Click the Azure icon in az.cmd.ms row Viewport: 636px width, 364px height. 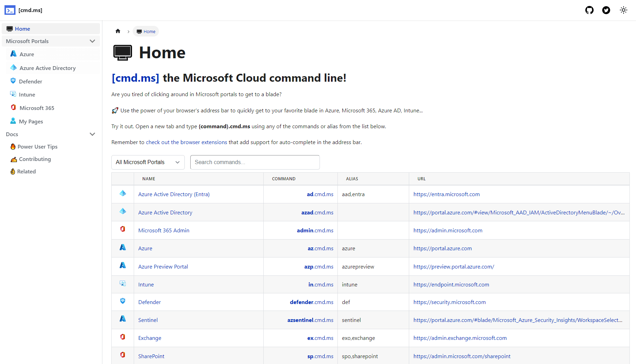[123, 247]
